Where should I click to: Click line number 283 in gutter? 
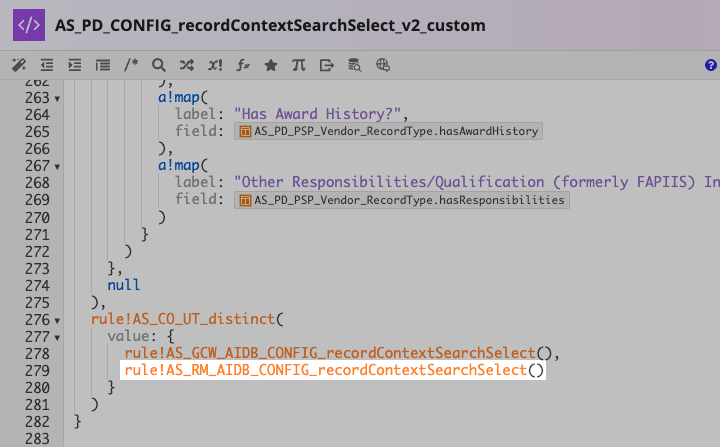point(37,439)
